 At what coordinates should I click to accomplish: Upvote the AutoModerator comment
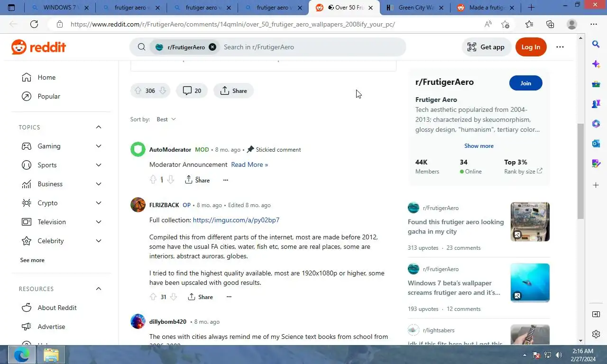tap(153, 180)
